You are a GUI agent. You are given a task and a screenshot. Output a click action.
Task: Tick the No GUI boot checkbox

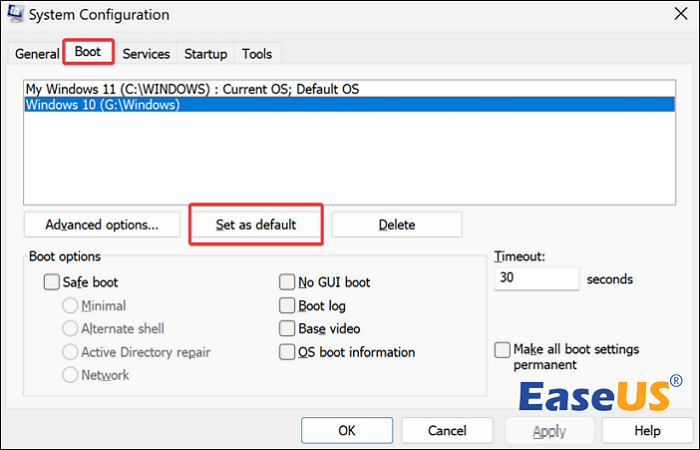click(x=288, y=283)
